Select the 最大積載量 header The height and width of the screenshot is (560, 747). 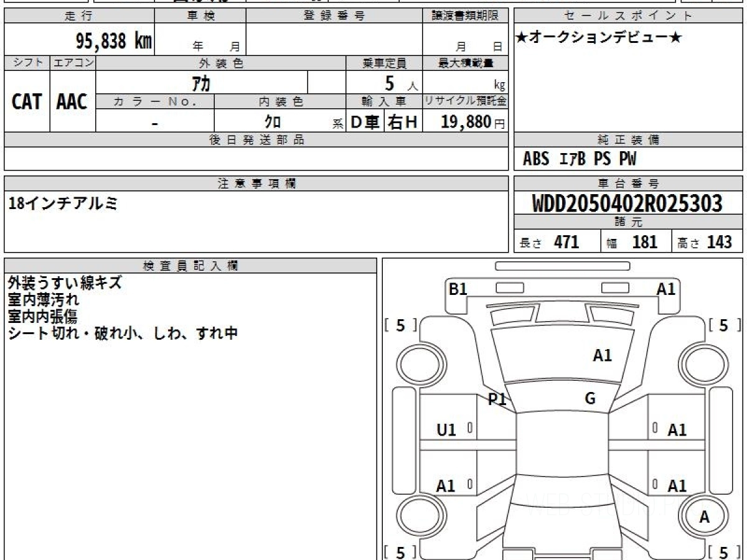pyautogui.click(x=465, y=63)
